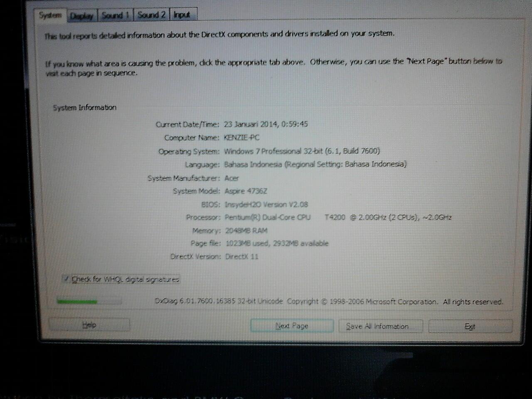Switch to the System tab
Image resolution: width=532 pixels, height=399 pixels.
coord(50,15)
